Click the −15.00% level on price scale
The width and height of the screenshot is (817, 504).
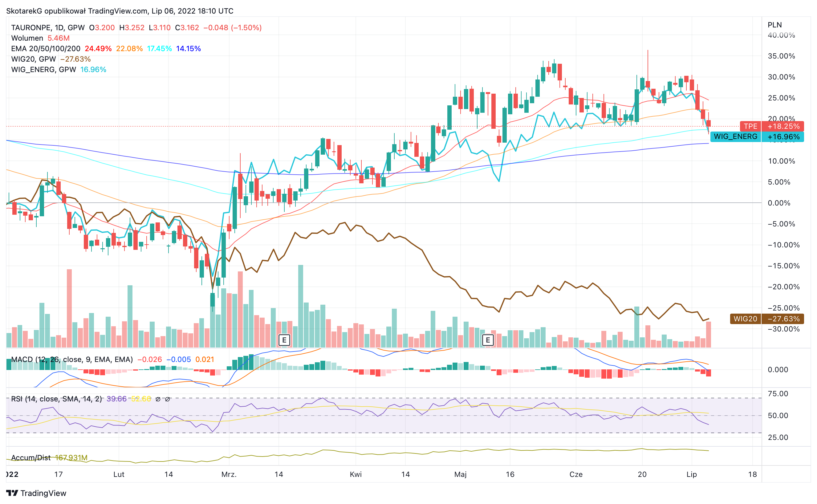click(x=783, y=266)
